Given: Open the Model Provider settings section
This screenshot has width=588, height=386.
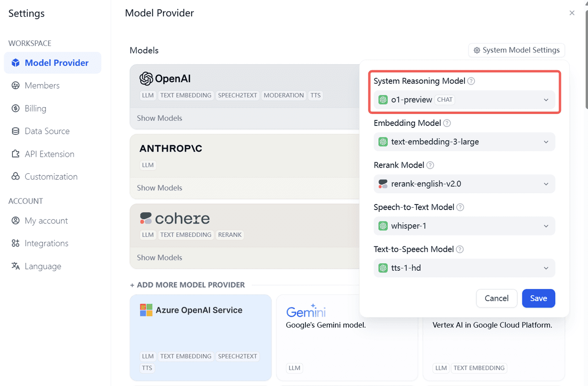Looking at the screenshot, I should [x=52, y=62].
